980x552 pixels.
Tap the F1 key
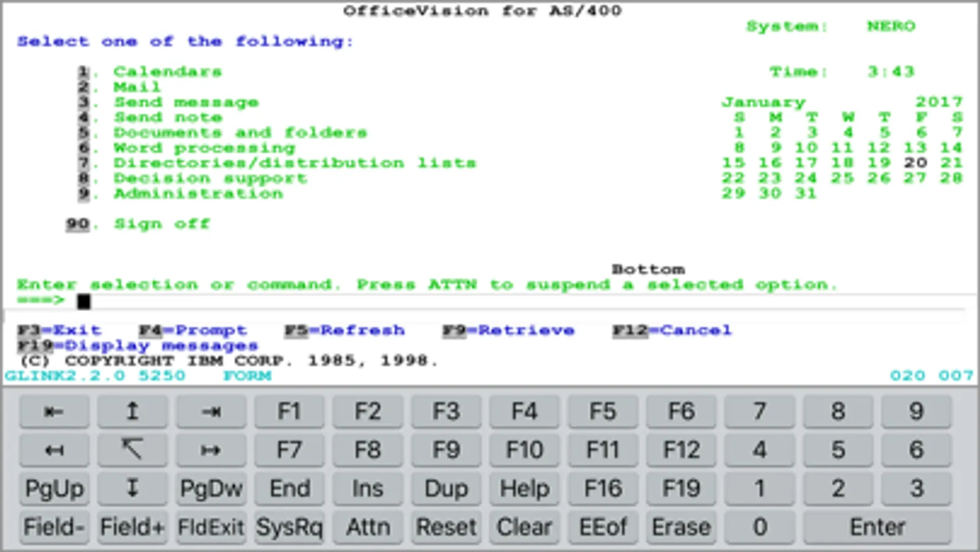[x=289, y=412]
